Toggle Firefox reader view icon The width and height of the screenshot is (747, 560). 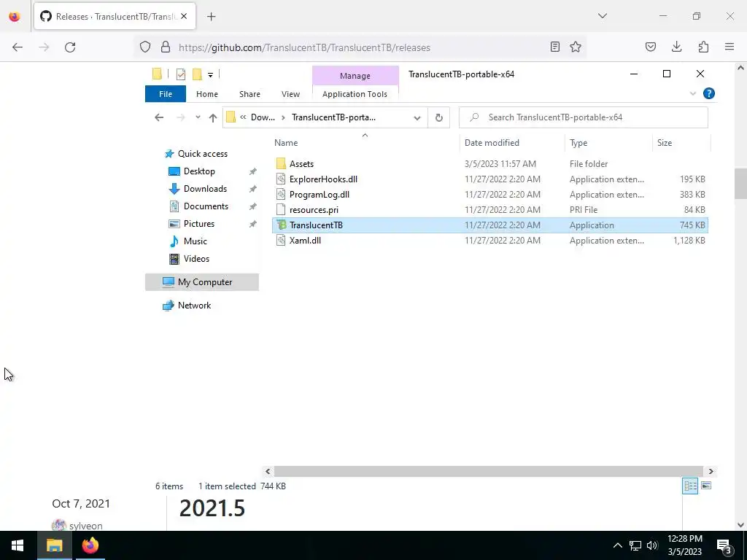[x=554, y=47]
